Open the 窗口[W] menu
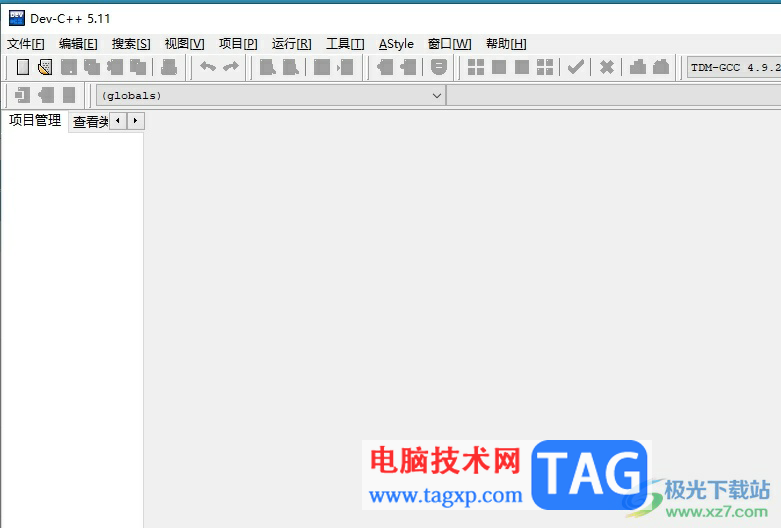 click(449, 44)
